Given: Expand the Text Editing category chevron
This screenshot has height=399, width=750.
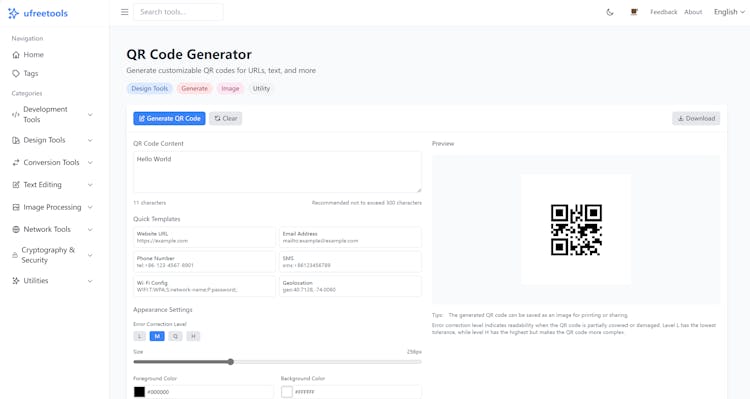Looking at the screenshot, I should [90, 185].
